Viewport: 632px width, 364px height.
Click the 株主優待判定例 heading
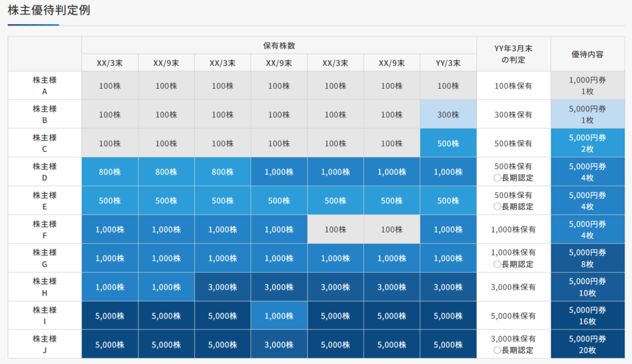(x=49, y=10)
